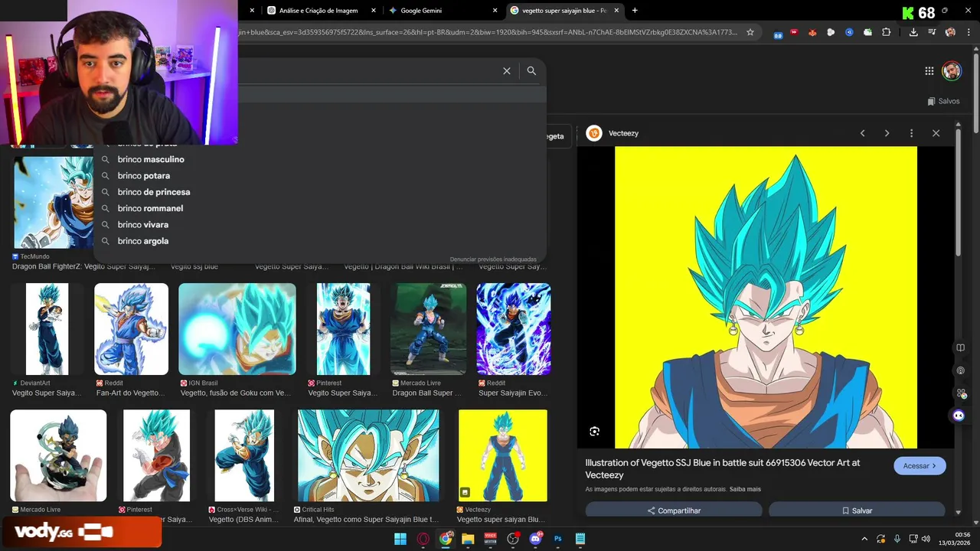Click the Afinal, Vegetto como Super Saiyajin Blue caption

365,520
